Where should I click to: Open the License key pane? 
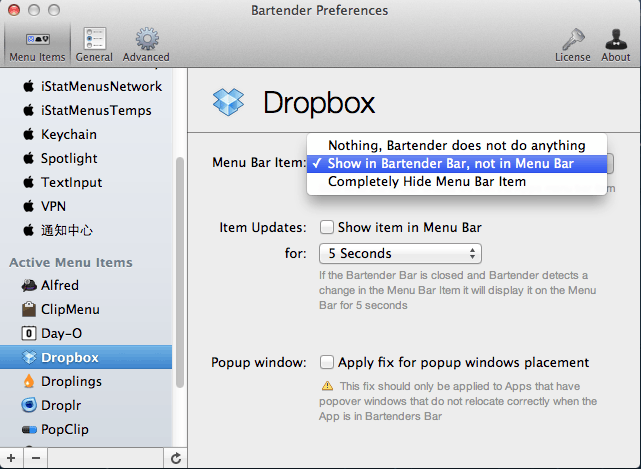572,45
